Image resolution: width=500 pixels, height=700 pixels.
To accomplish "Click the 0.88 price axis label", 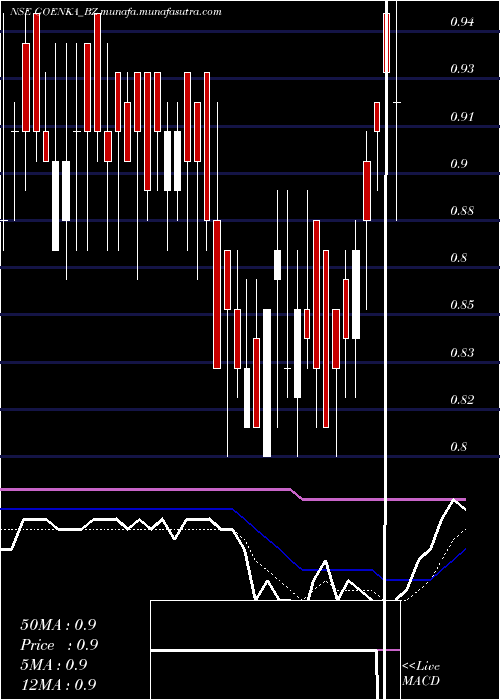I will coord(462,211).
